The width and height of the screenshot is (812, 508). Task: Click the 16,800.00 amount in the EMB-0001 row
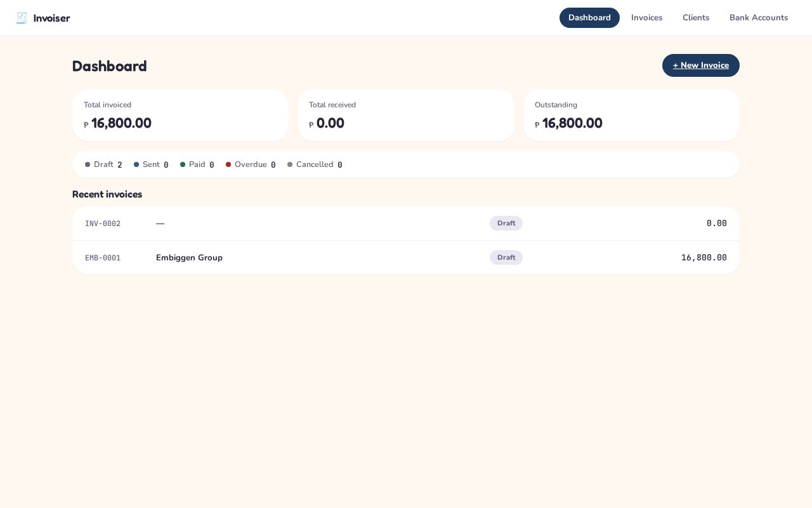click(x=704, y=258)
